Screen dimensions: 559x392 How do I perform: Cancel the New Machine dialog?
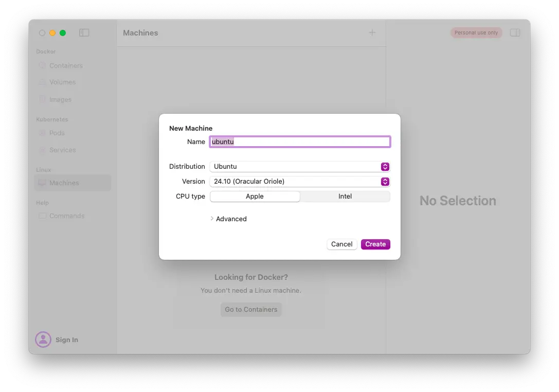pyautogui.click(x=341, y=244)
